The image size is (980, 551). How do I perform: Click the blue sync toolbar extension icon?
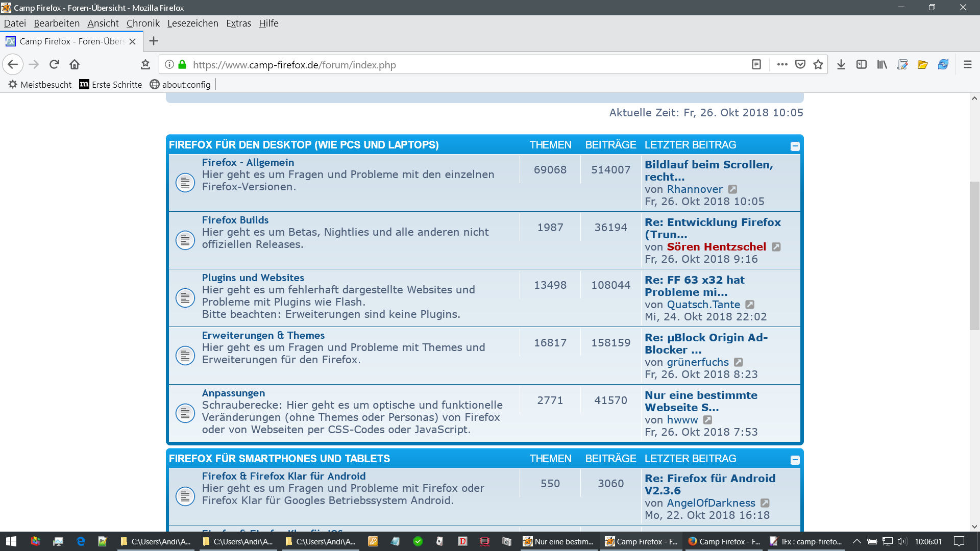(x=943, y=65)
